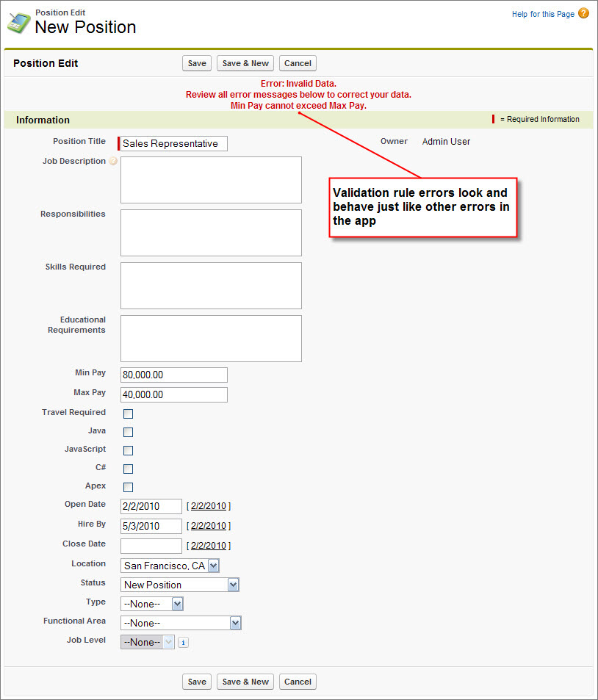Click the bottom Save button
The width and height of the screenshot is (598, 700).
pyautogui.click(x=197, y=682)
